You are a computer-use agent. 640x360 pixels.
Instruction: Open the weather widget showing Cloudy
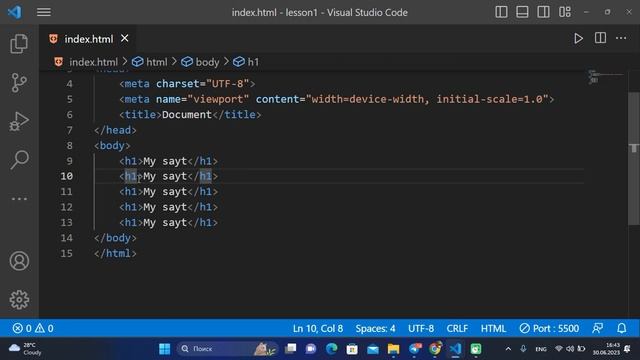coord(25,349)
